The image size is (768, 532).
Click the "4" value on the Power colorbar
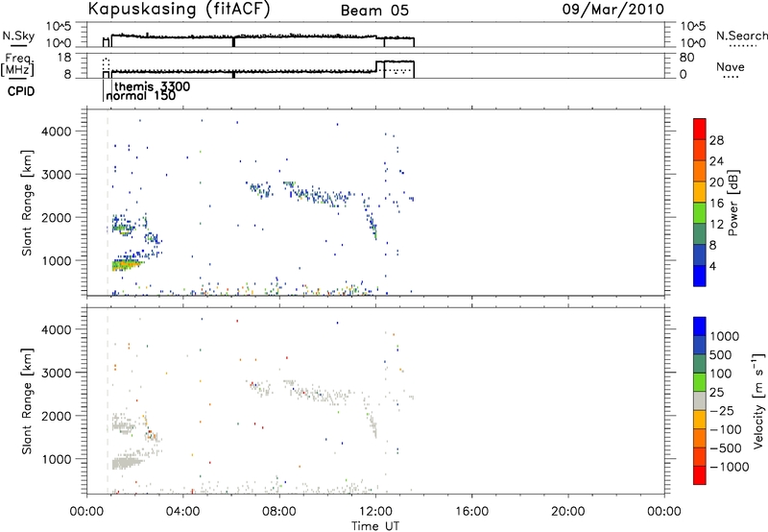pyautogui.click(x=712, y=266)
